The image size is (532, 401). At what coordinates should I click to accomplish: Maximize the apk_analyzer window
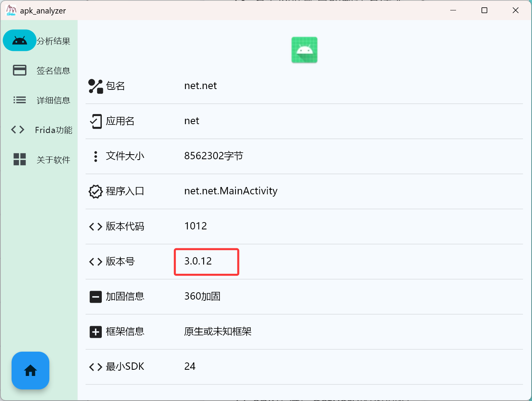coord(485,10)
